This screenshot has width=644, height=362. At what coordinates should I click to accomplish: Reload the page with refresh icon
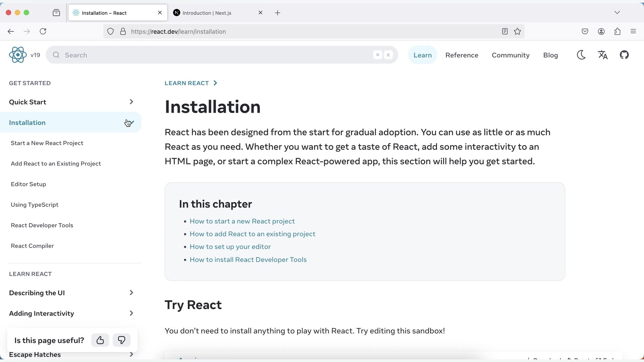pyautogui.click(x=43, y=32)
